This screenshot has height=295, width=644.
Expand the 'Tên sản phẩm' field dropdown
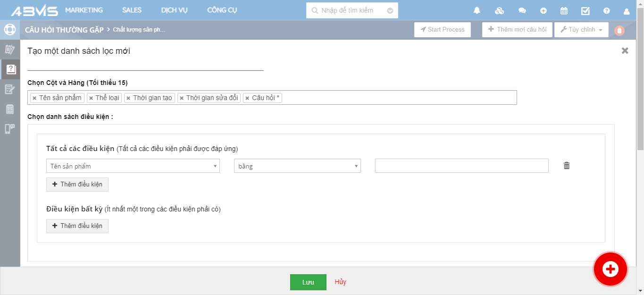click(x=133, y=166)
